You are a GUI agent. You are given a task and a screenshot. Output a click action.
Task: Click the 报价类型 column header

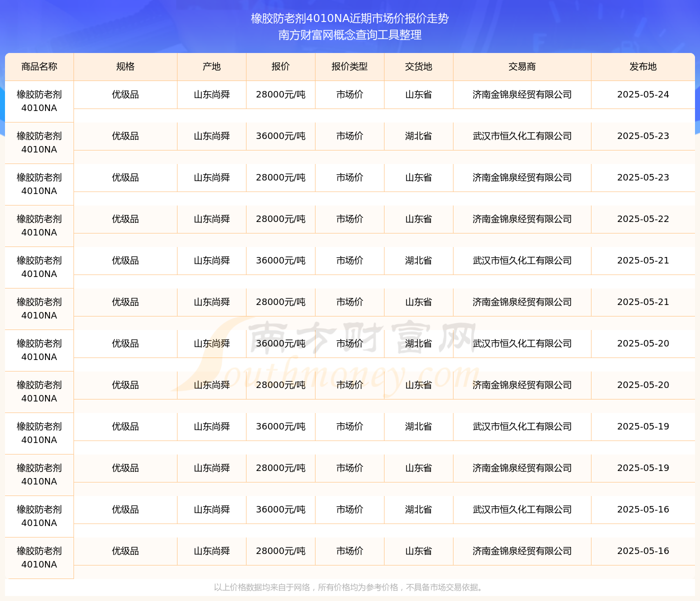pyautogui.click(x=350, y=66)
